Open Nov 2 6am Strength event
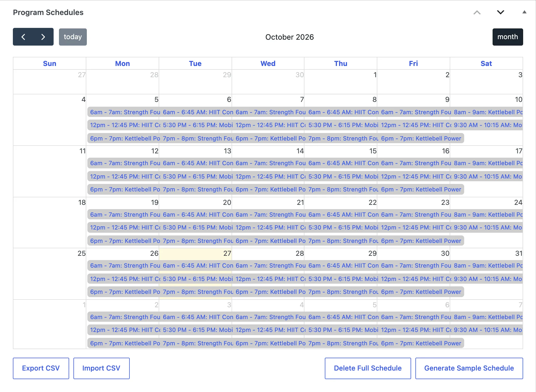Image resolution: width=536 pixels, height=392 pixels. click(x=124, y=317)
